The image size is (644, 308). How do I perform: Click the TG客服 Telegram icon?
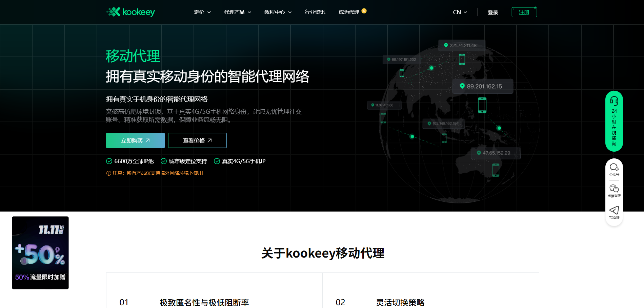[614, 210]
